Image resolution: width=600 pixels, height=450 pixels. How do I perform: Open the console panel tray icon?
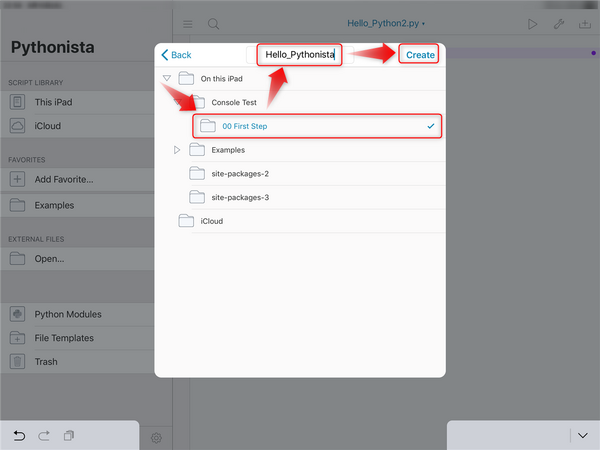[584, 23]
